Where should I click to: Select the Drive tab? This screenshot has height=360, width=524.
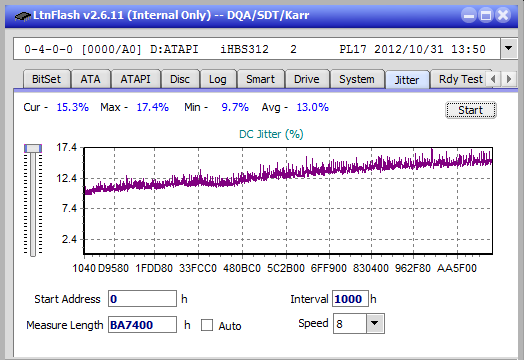pyautogui.click(x=307, y=79)
